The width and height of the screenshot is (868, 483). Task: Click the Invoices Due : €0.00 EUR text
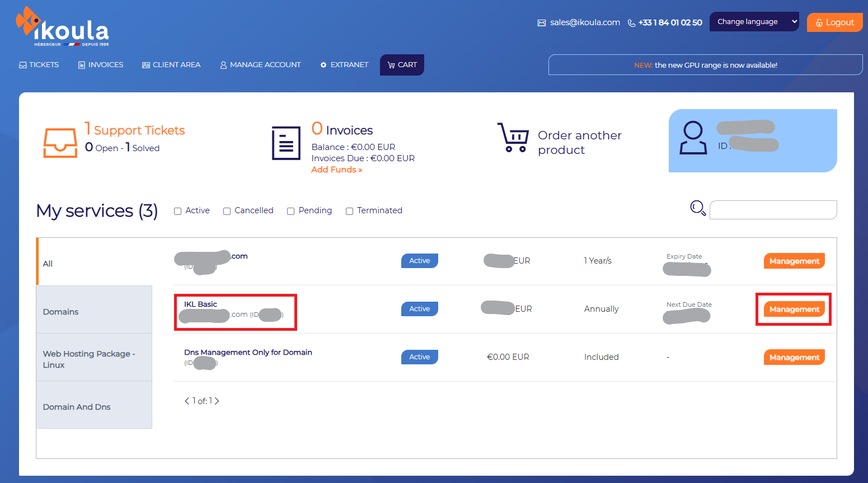pyautogui.click(x=363, y=158)
